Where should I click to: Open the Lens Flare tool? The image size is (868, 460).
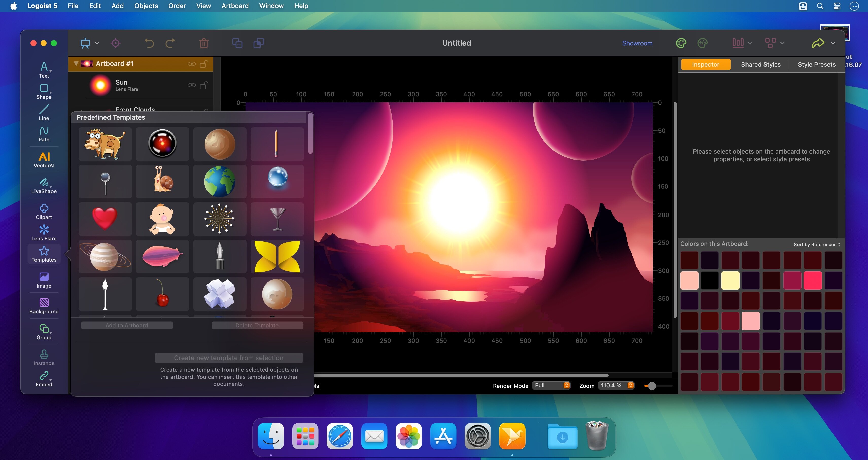tap(44, 233)
